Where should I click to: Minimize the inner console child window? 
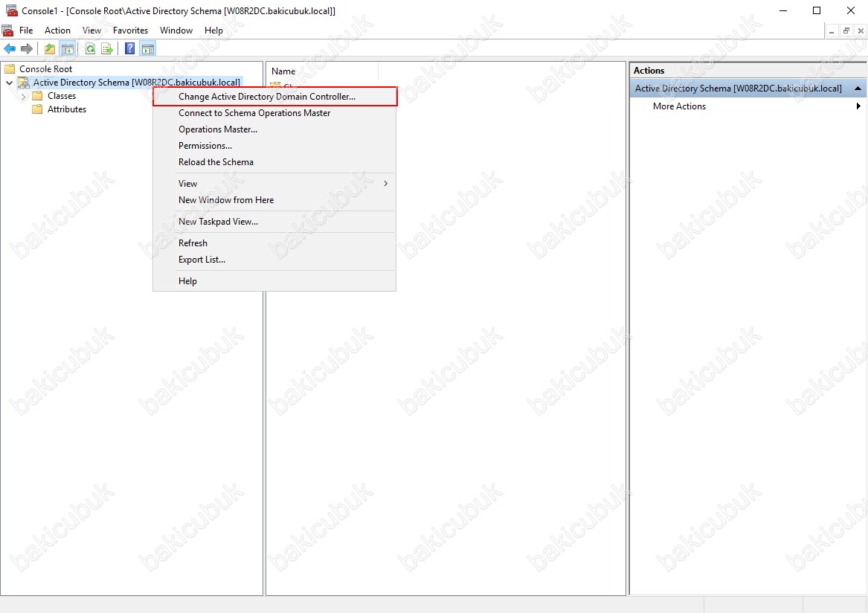point(832,31)
